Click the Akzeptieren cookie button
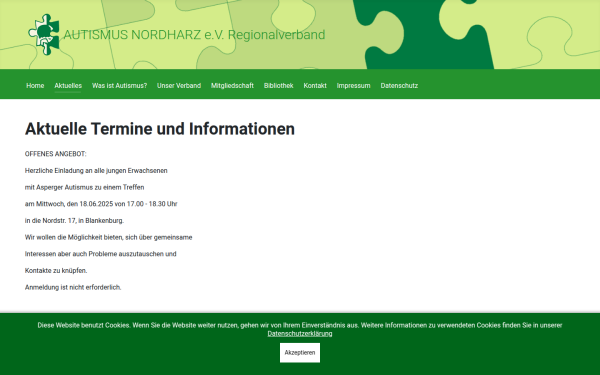Screen dimensions: 600x375 300,352
